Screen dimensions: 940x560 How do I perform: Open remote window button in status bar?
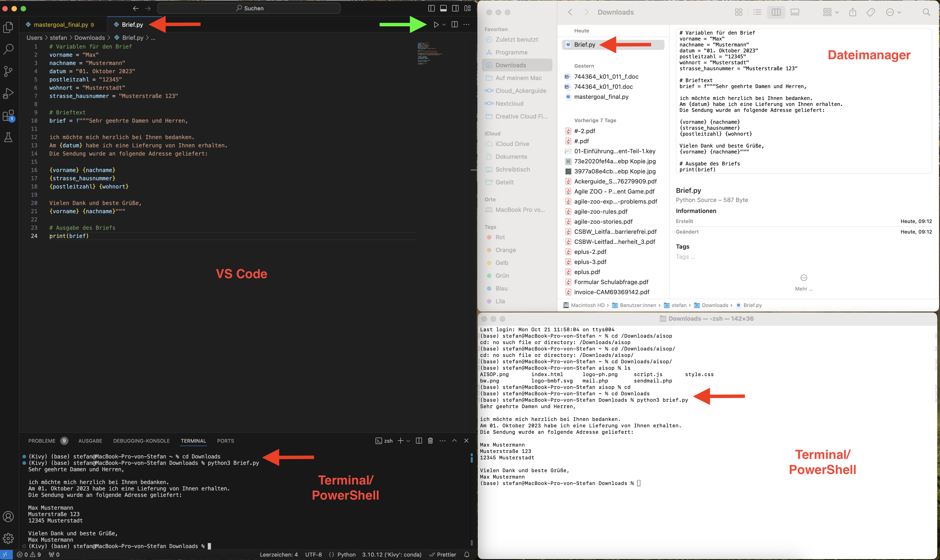6,555
